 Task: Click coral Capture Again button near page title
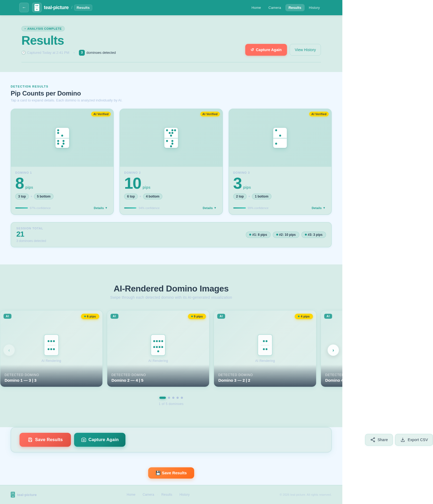[x=266, y=50]
